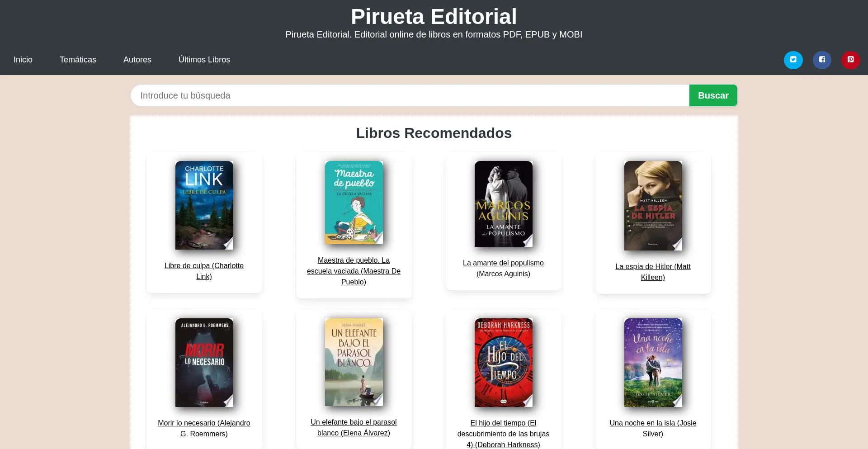Follow the 'Una noche en la isla (Josie Silver)' link
Screen dimensions: 868x449
653,429
